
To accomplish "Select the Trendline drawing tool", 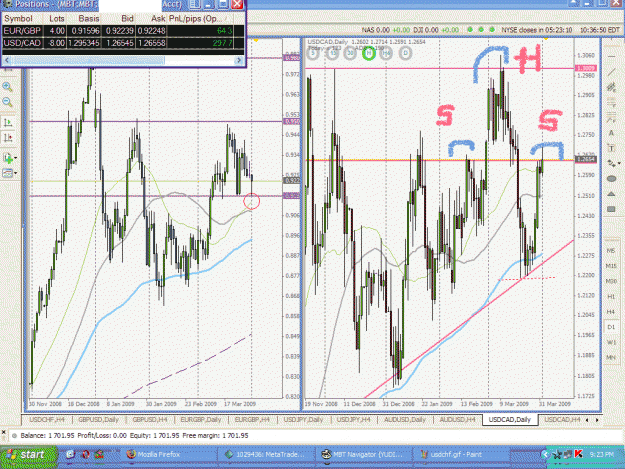I will coord(611,72).
